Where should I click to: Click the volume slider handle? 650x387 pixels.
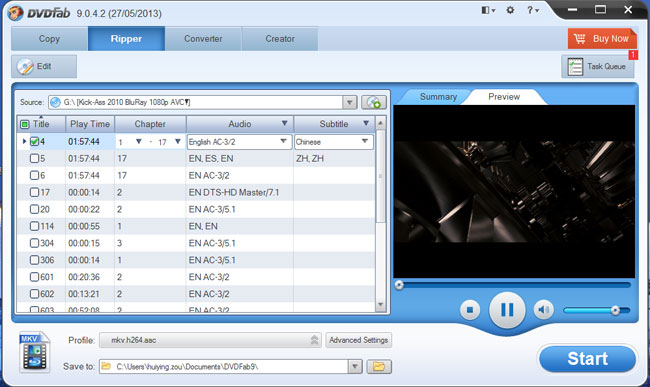615,310
